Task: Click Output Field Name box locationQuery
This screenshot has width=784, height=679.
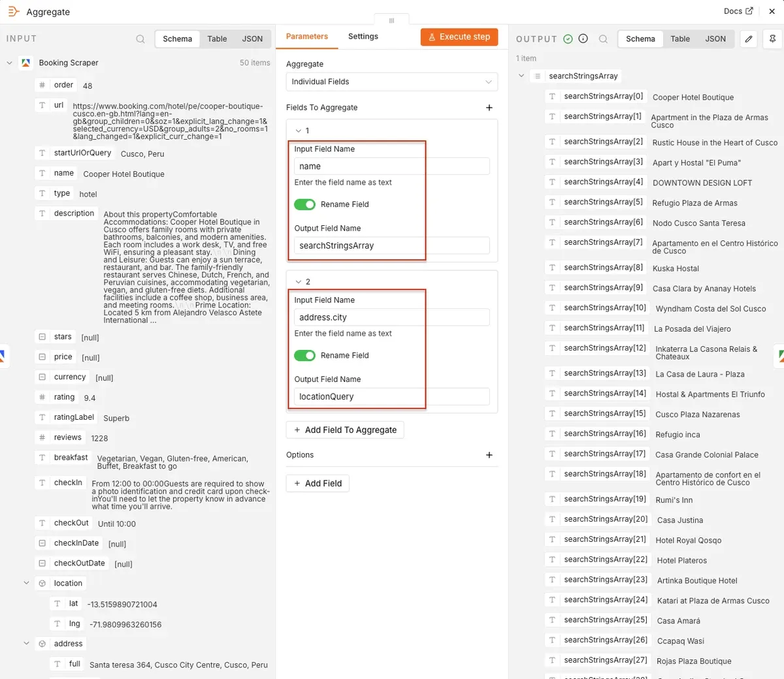Action: [392, 396]
